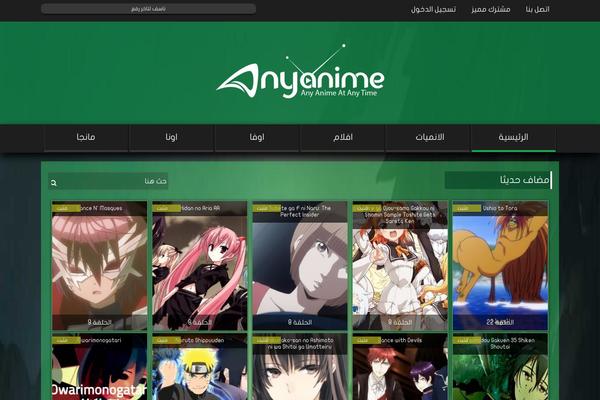Open the Ushio to Tora thumbnail
Screen dimensions: 600x400
coord(500,265)
